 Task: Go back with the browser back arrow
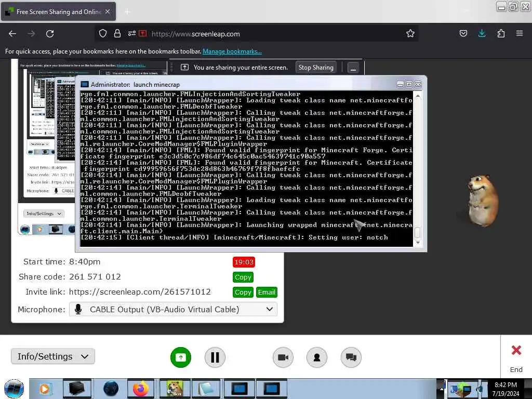12,34
